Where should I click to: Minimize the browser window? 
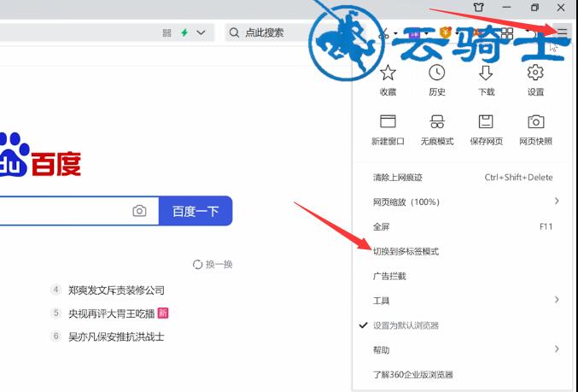507,8
